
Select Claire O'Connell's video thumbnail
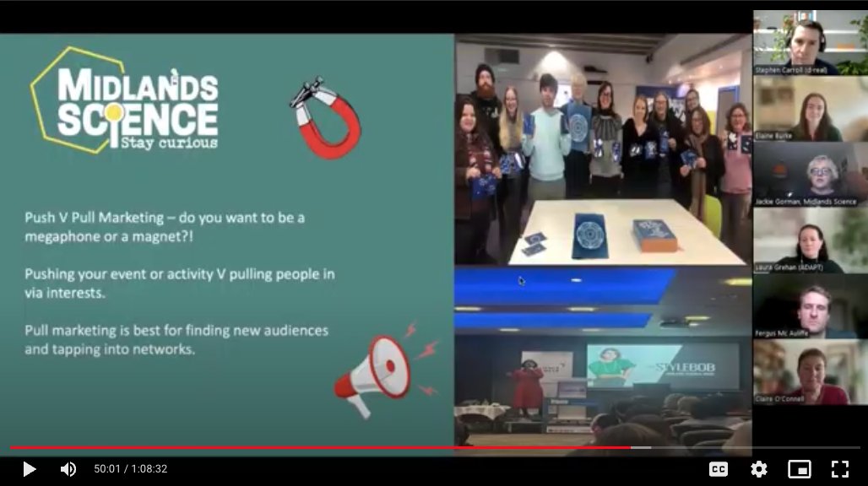pos(811,371)
